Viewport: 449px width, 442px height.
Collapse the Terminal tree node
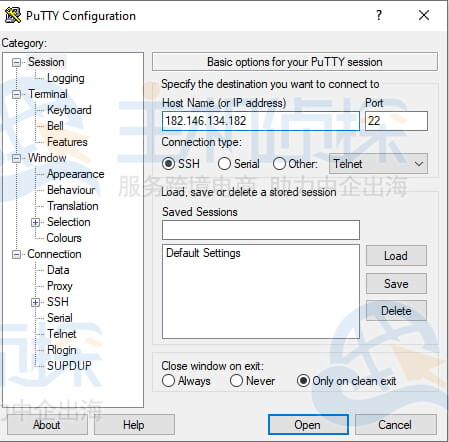[x=16, y=94]
